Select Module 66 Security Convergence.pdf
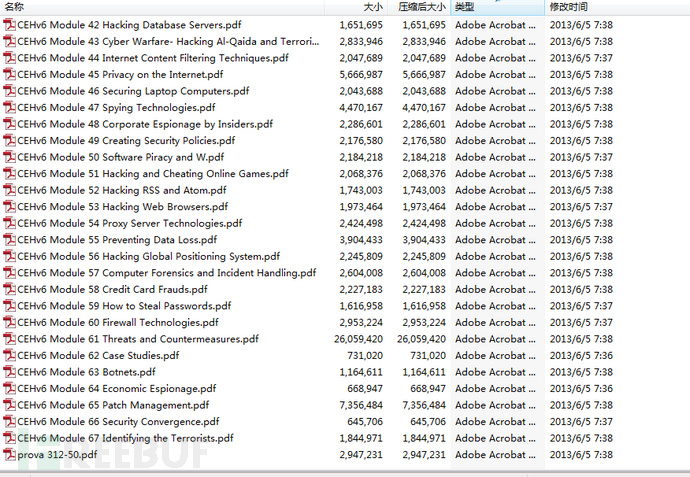 [x=118, y=422]
